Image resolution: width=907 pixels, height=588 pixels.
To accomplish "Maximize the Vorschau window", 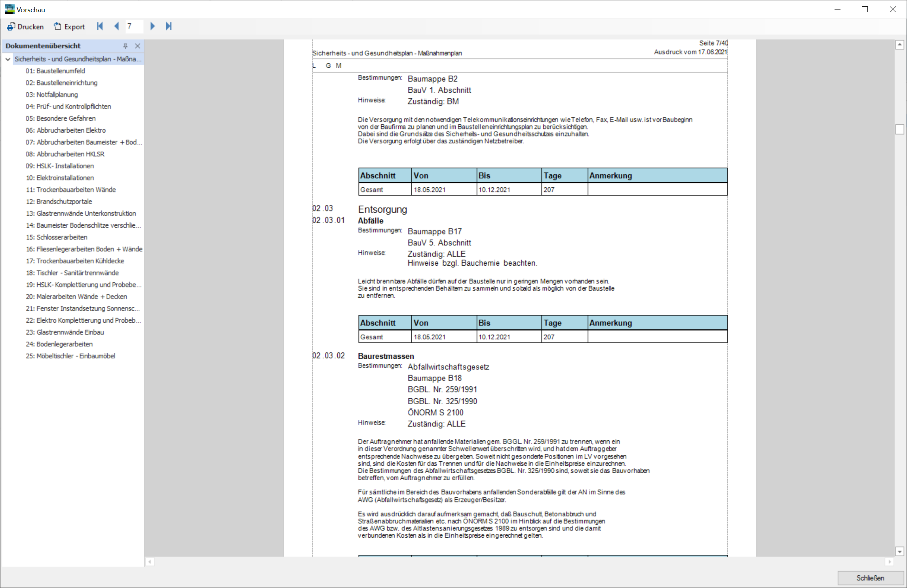I will [x=865, y=9].
